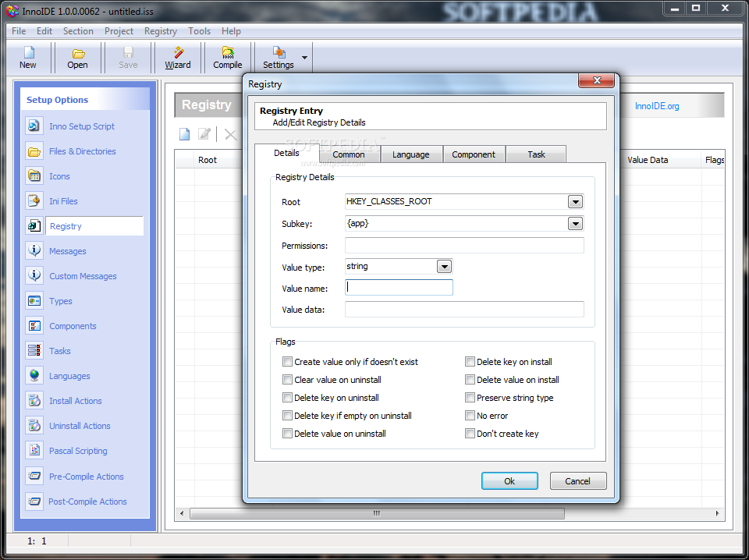Enable Delete value on install
749x560 pixels.
470,380
